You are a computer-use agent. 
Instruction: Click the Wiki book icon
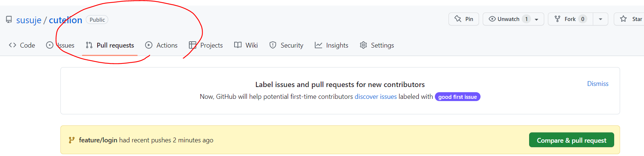(x=238, y=45)
